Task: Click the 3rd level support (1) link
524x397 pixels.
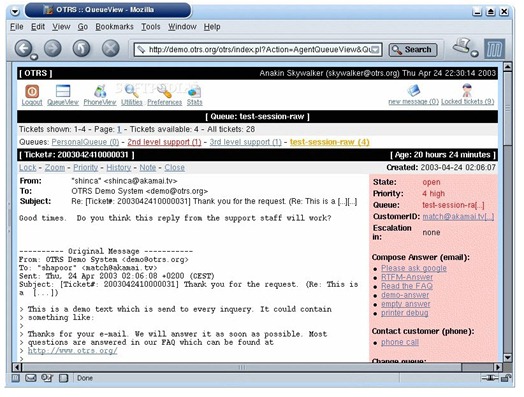Action: [x=246, y=142]
